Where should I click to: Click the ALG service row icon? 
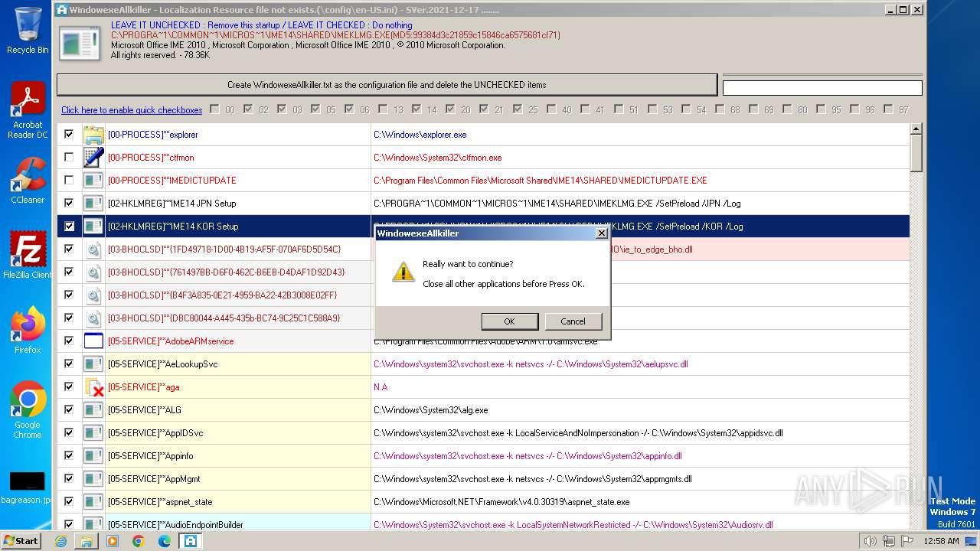click(93, 410)
